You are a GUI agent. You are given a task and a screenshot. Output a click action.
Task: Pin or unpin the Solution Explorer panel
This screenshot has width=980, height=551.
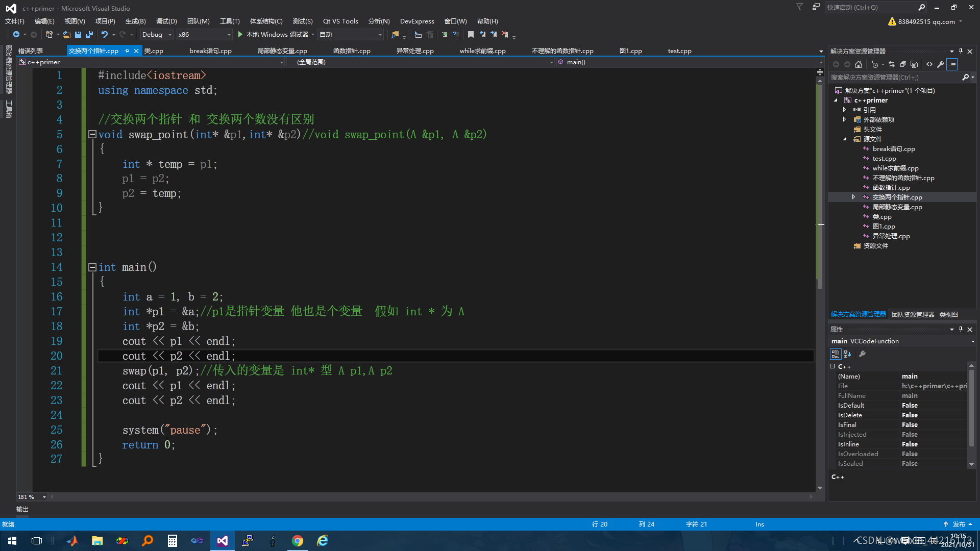(961, 51)
